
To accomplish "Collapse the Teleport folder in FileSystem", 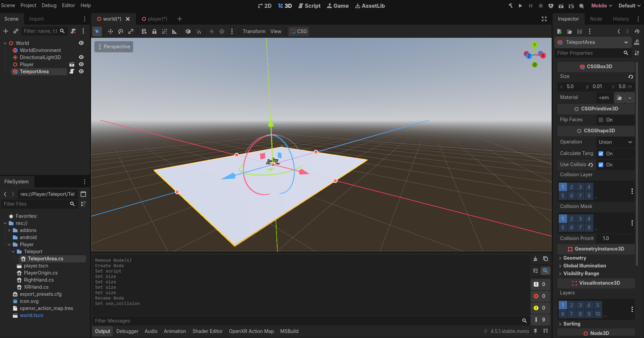I will coord(13,252).
